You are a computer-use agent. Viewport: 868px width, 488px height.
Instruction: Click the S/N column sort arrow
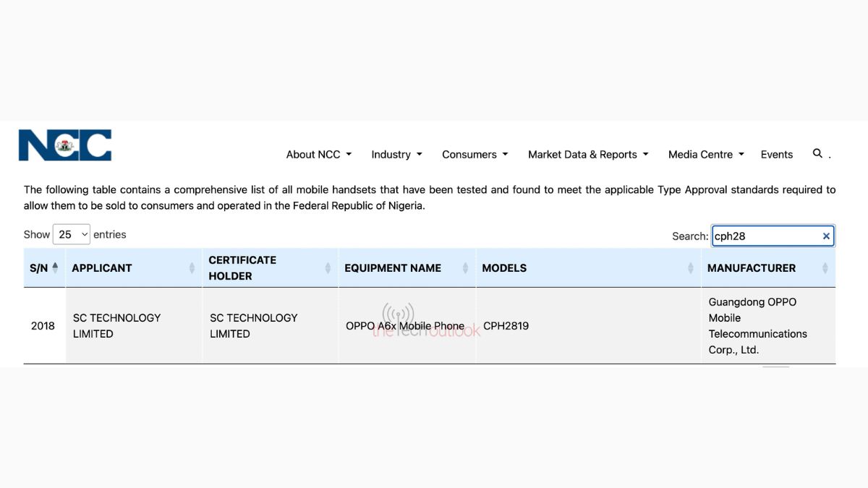pos(56,267)
